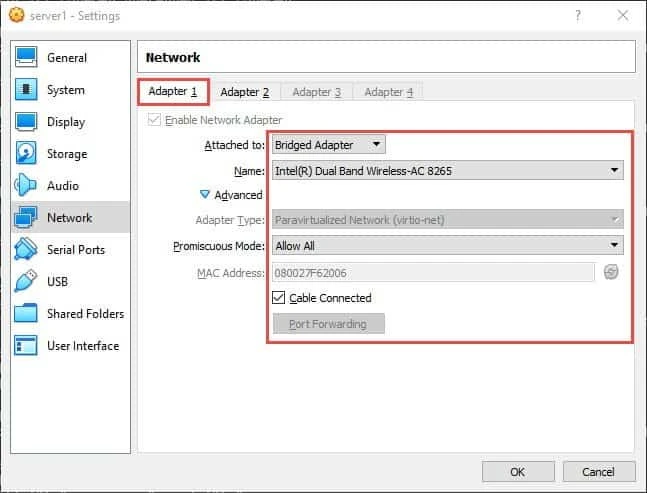
Task: Select the USB plug icon
Action: (26, 281)
